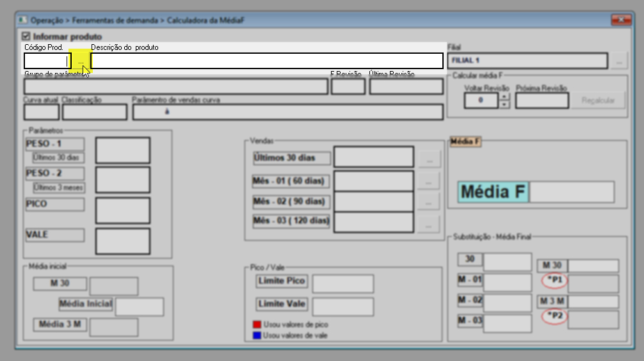Screen dimensions: 644x361
Task: Click the Parâmetro de vendas curva field
Action: [x=288, y=112]
